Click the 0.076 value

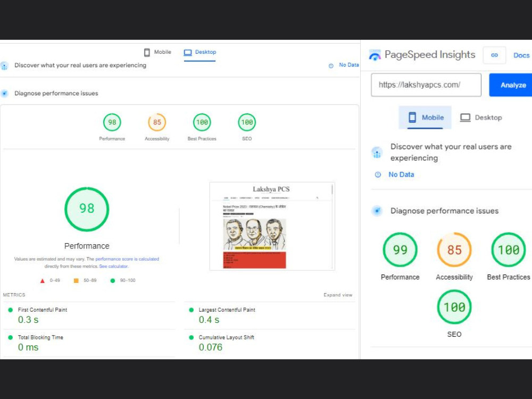(x=210, y=347)
